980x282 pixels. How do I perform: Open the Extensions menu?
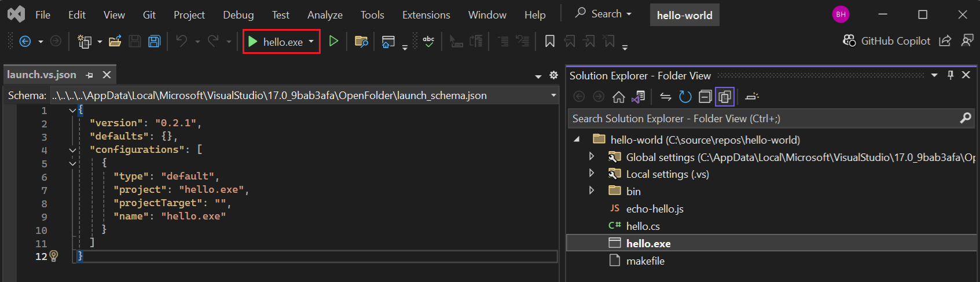pyautogui.click(x=426, y=14)
